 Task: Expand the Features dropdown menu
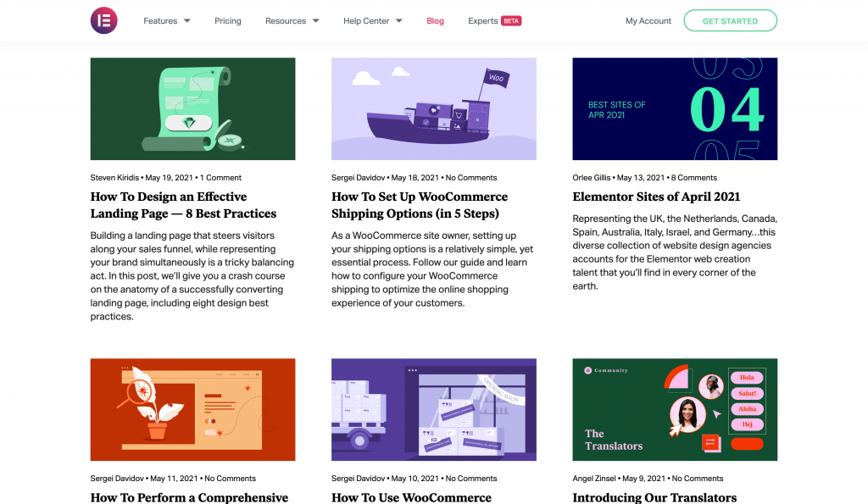pyautogui.click(x=166, y=21)
